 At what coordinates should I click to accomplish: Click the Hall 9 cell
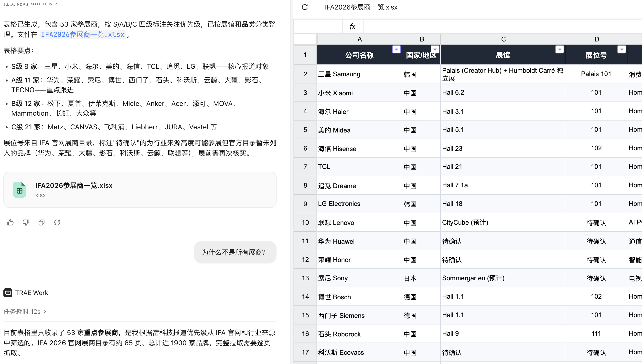[503, 334]
